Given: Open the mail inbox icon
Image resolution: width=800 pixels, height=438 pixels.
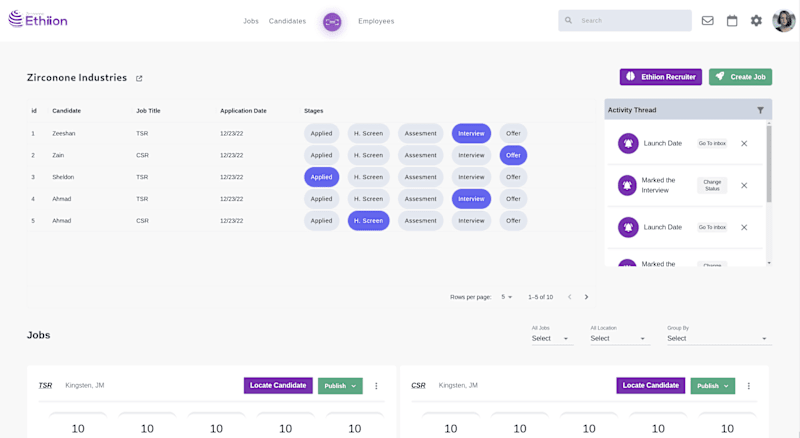Looking at the screenshot, I should pos(708,21).
